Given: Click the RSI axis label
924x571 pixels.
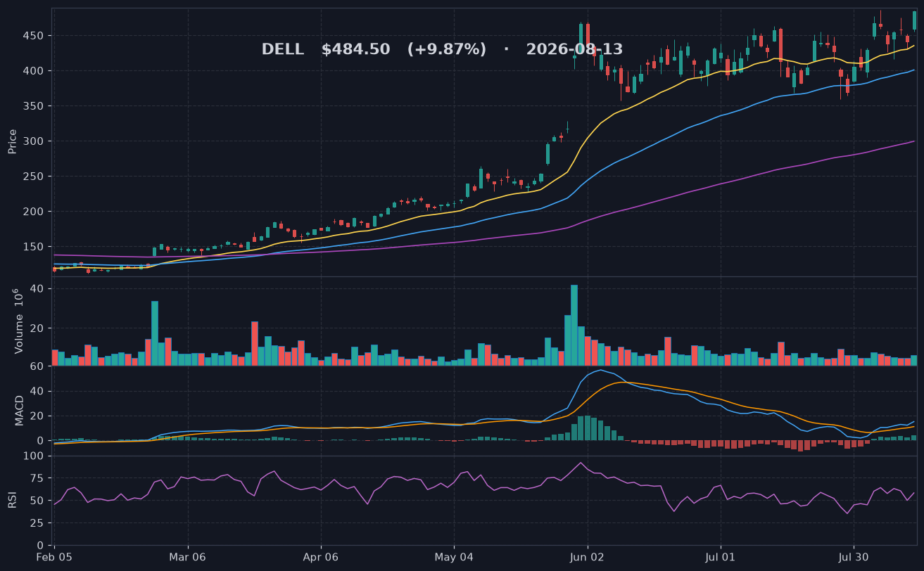Looking at the screenshot, I should coord(12,500).
